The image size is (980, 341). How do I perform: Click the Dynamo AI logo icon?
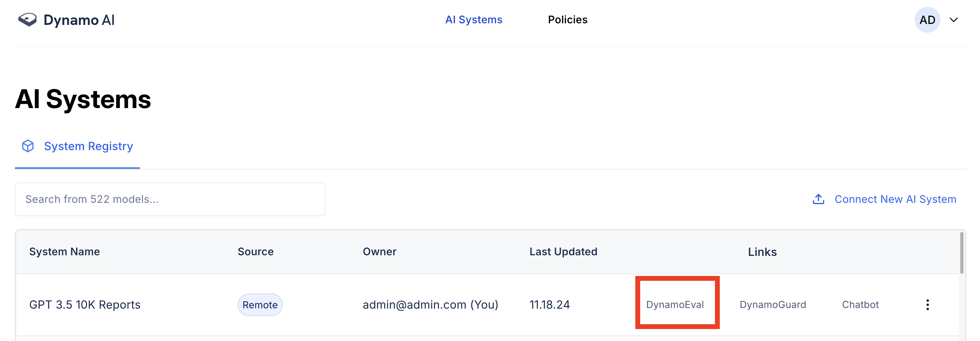pyautogui.click(x=28, y=20)
